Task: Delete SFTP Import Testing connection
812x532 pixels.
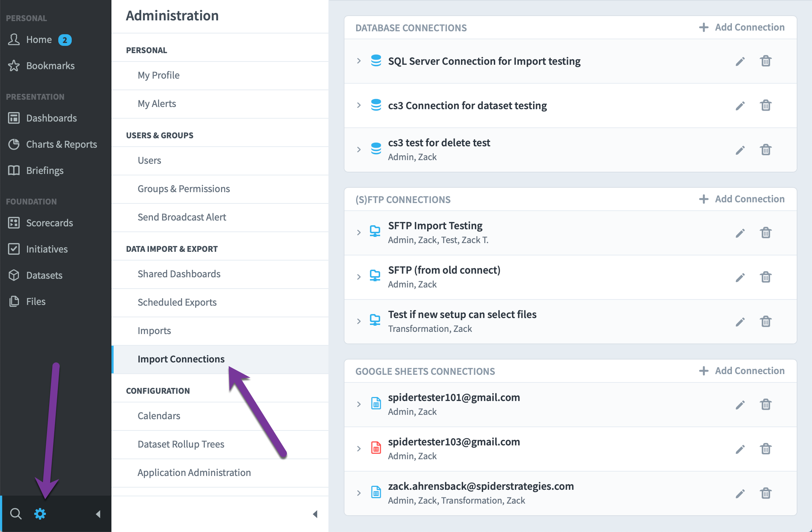Action: (x=766, y=233)
